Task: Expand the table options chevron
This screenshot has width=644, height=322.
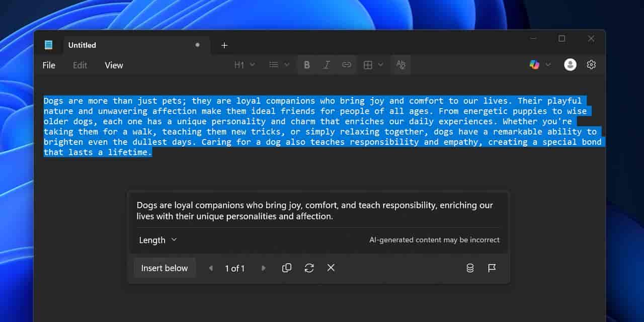Action: pos(380,64)
